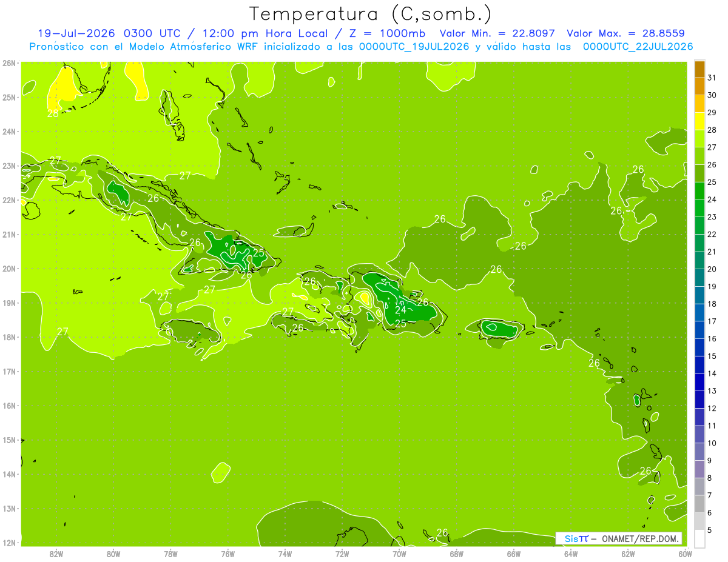Select the "0000UTC_19JUL2026" initialization time text
Viewport: 728px width, 562px height.
click(414, 47)
